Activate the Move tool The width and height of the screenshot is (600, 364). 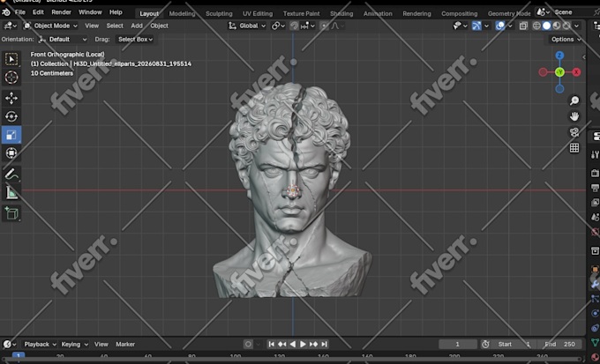[11, 98]
